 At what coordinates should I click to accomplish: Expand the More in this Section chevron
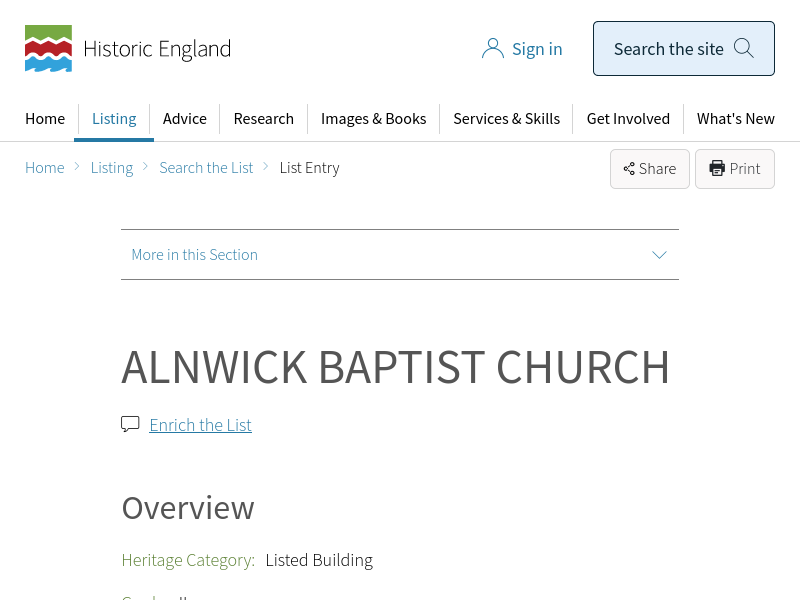click(x=659, y=255)
